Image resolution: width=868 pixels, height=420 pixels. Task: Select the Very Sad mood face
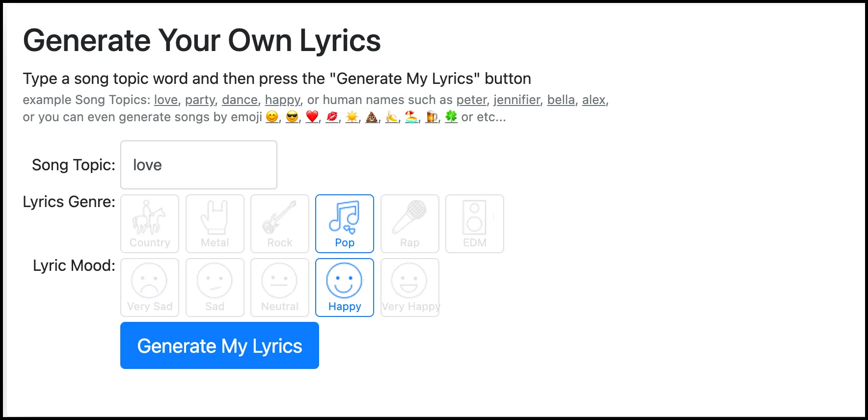pyautogui.click(x=150, y=288)
